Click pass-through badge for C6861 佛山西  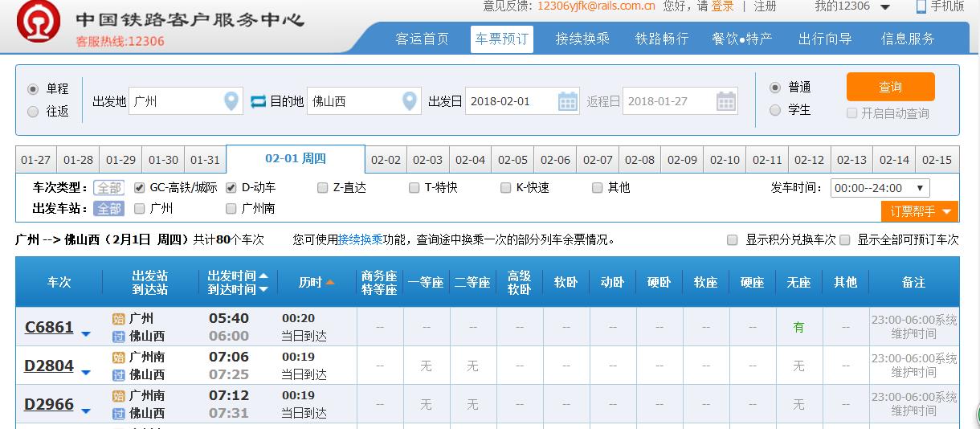(119, 336)
